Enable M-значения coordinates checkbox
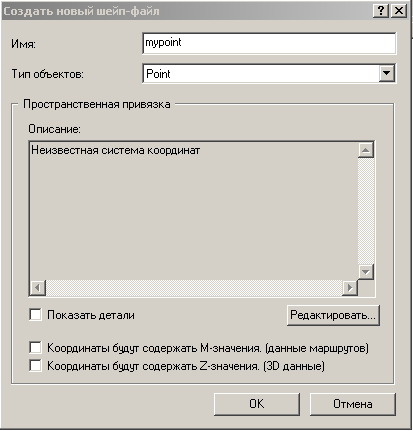This screenshot has width=413, height=431. pos(36,348)
